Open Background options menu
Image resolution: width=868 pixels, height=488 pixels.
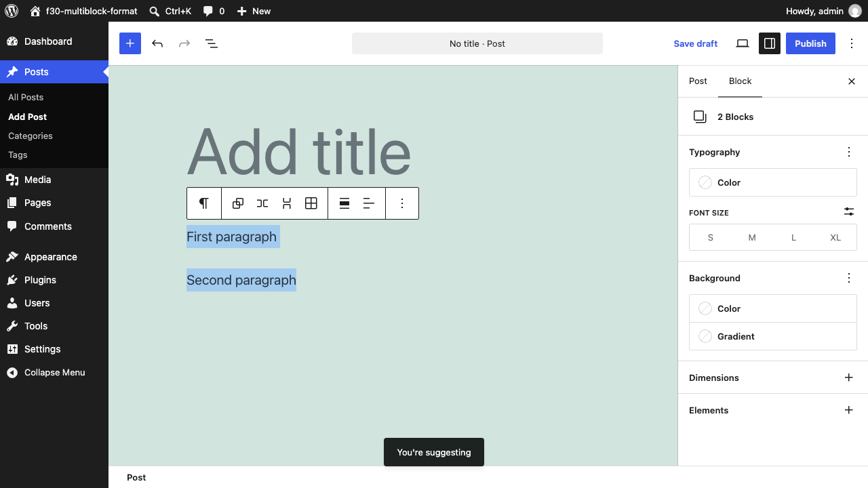coord(849,278)
